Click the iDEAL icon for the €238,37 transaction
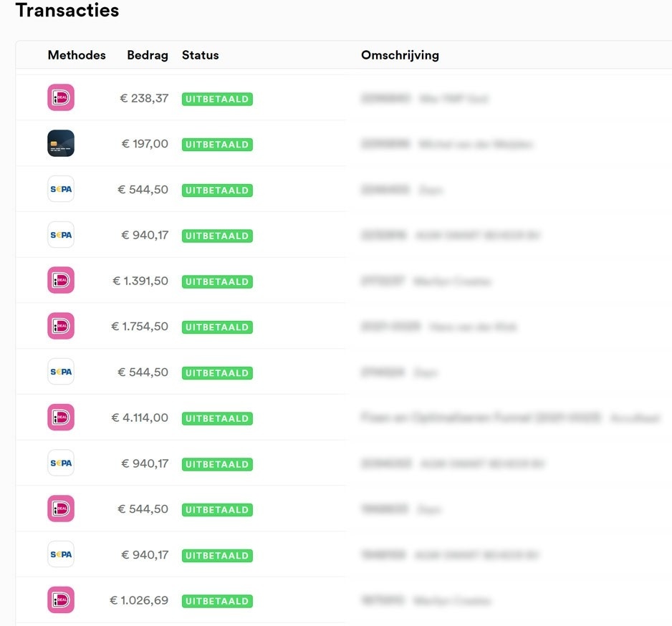 pos(61,98)
